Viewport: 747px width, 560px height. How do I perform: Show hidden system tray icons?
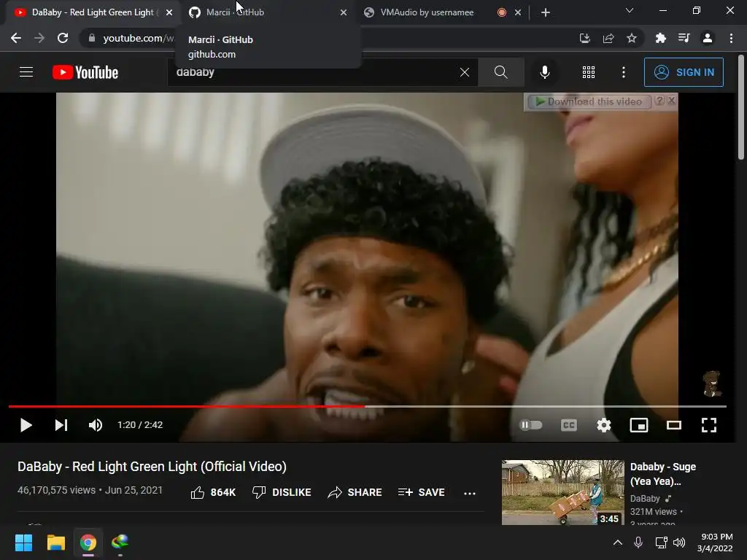[x=617, y=542]
